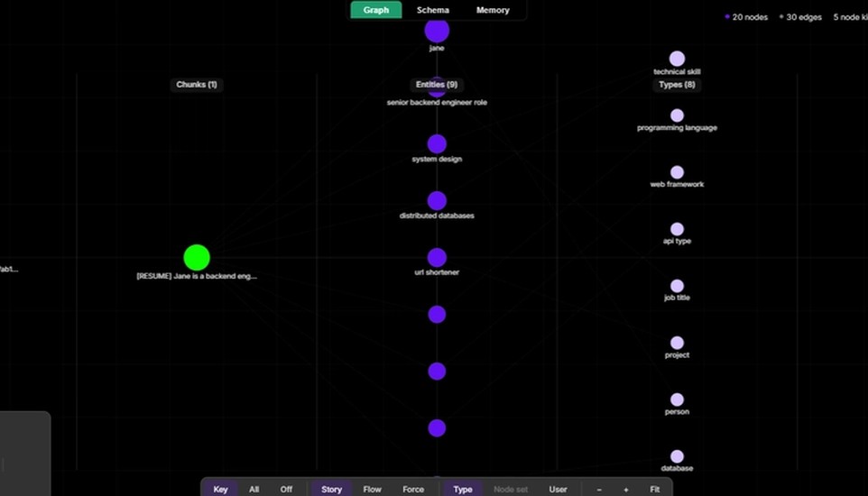868x496 pixels.
Task: Open the Schema tab
Action: [x=433, y=10]
